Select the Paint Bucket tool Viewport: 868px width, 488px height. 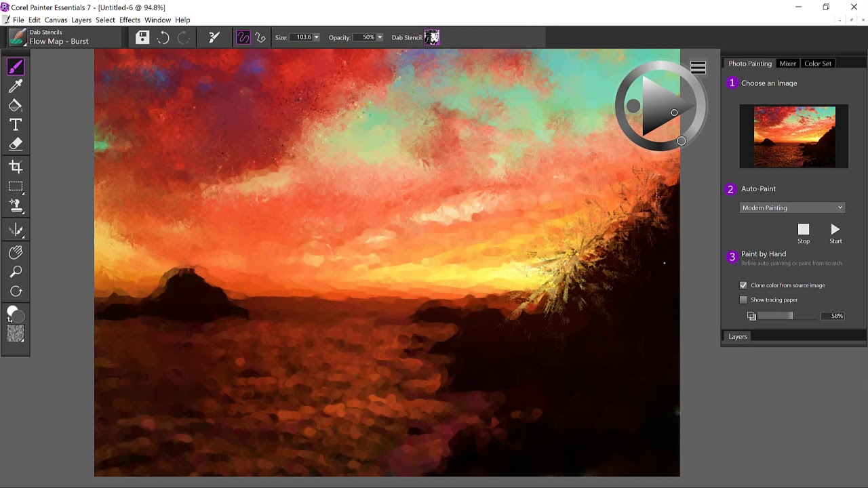pyautogui.click(x=16, y=105)
